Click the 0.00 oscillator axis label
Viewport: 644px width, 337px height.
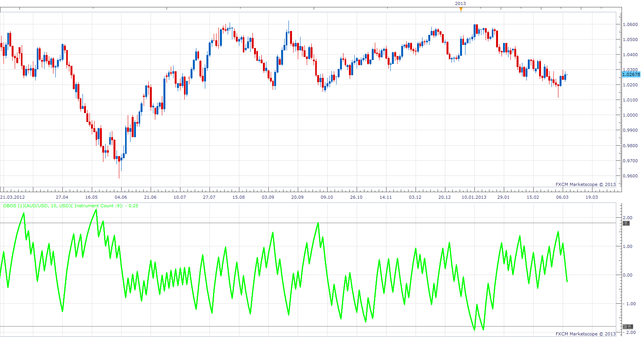point(627,275)
